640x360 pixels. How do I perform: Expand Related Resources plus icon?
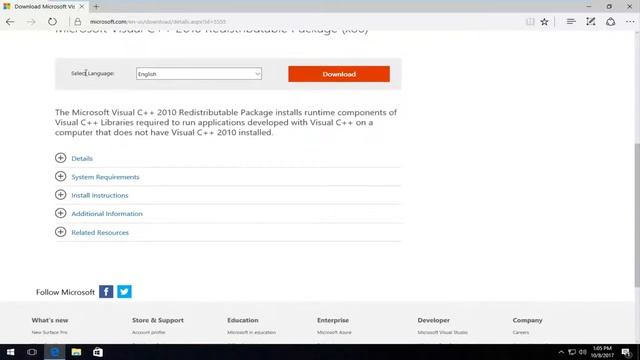pyautogui.click(x=60, y=232)
